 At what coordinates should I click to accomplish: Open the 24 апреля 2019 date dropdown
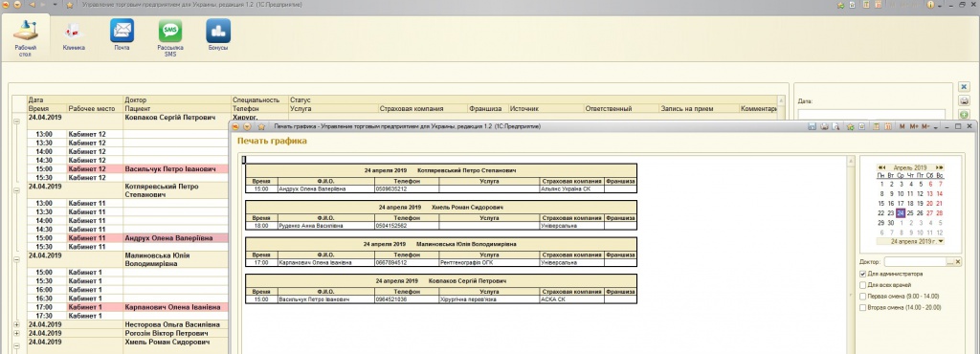tap(941, 241)
